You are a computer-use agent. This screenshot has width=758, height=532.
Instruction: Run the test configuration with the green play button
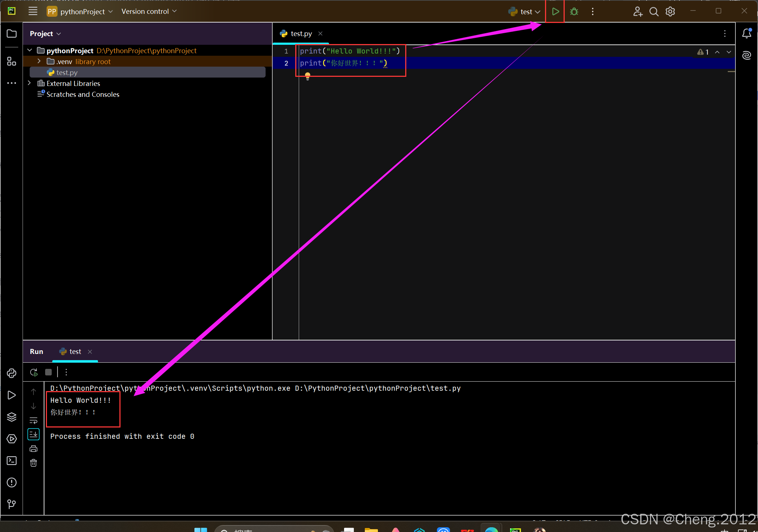tap(555, 12)
